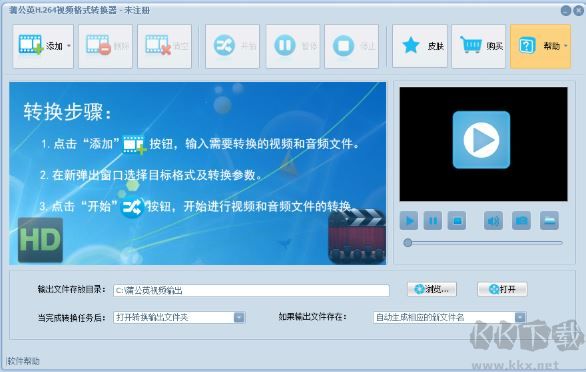Start conversion with the 开始 button
Viewport: 586px width, 372px height.
pyautogui.click(x=232, y=46)
